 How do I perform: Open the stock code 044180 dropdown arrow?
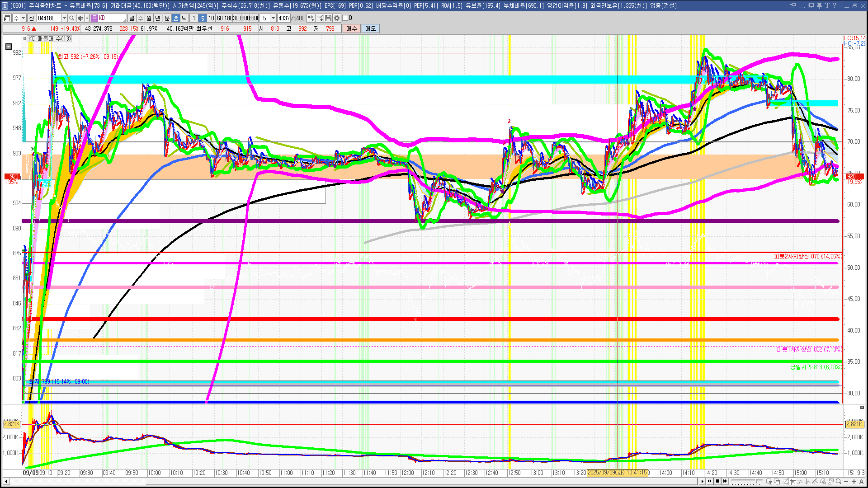pyautogui.click(x=64, y=18)
